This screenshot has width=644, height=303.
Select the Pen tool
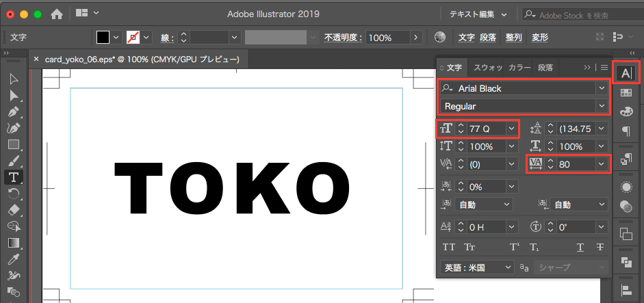(13, 111)
